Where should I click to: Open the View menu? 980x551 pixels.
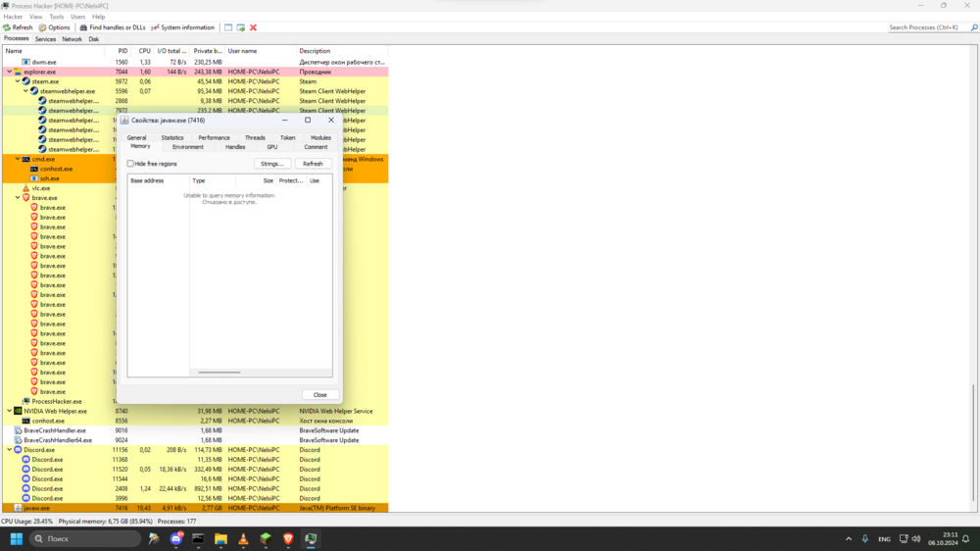pos(35,17)
